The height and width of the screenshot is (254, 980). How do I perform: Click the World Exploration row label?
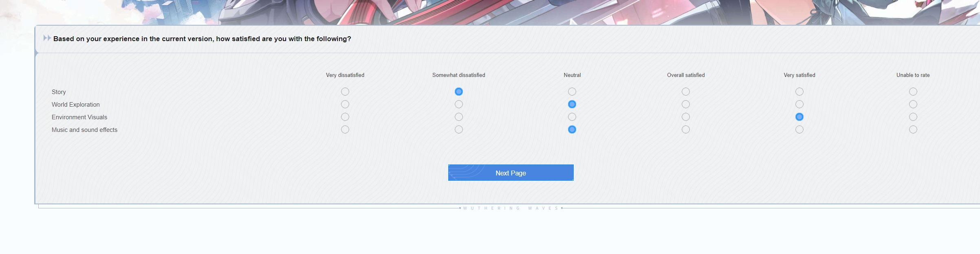click(75, 105)
